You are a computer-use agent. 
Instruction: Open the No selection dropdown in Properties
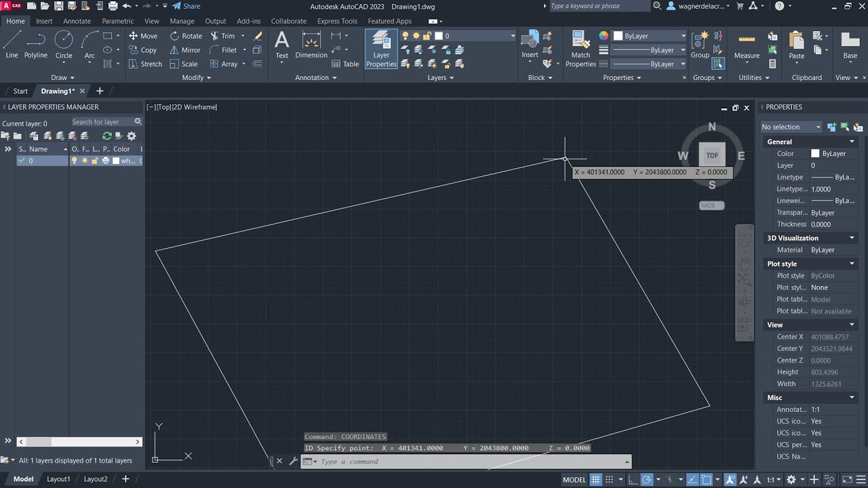791,127
